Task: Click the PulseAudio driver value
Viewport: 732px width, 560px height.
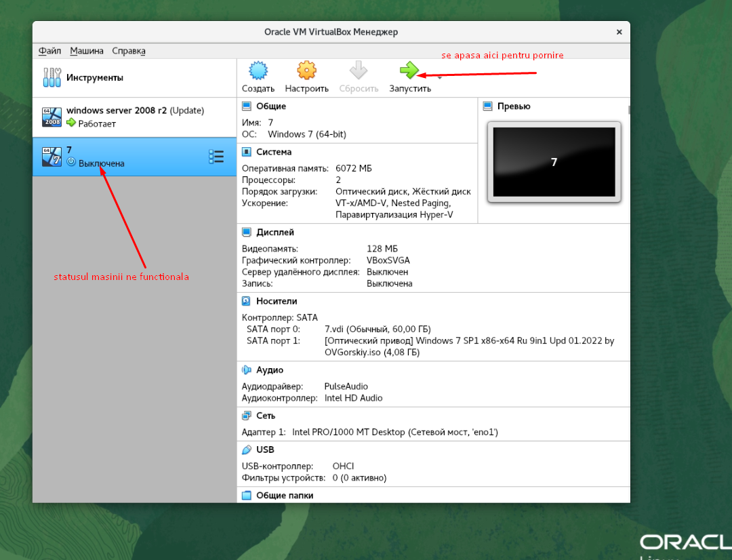Action: coord(346,386)
